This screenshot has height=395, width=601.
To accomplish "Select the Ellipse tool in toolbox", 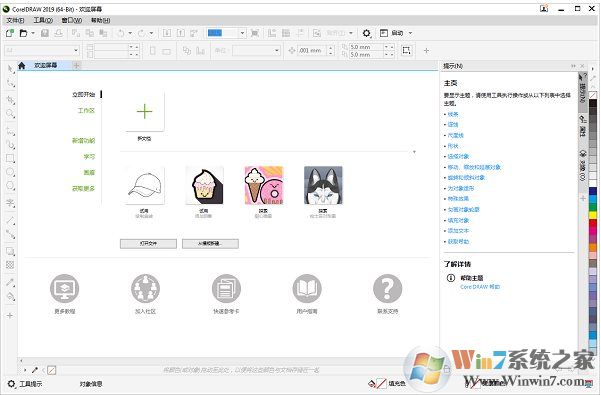I will [10, 172].
